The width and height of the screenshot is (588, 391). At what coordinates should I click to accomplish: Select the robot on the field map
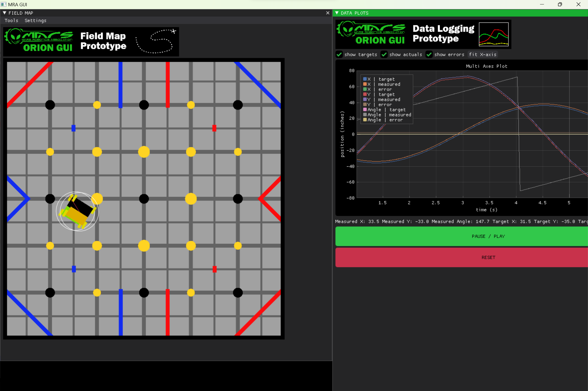(77, 210)
